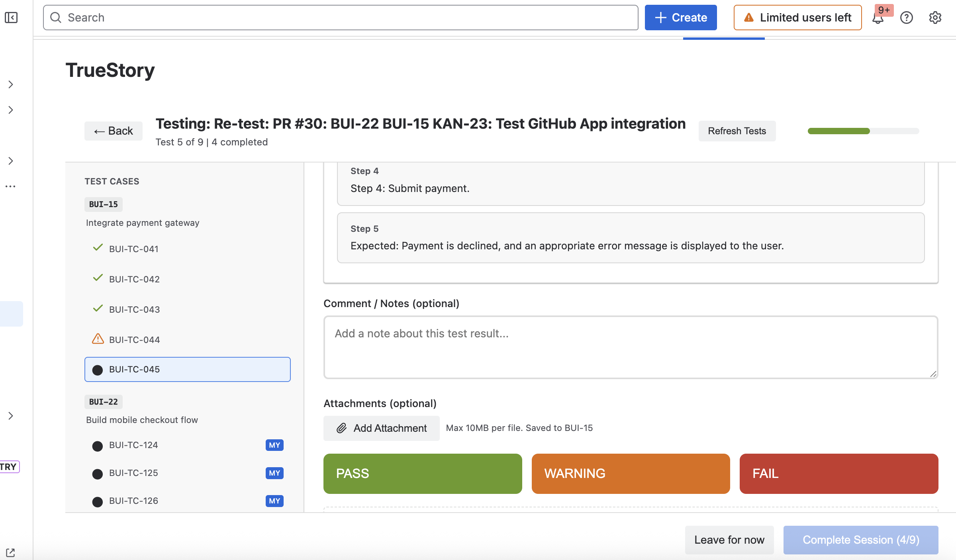Click the Step 5 expected result card

(x=631, y=238)
